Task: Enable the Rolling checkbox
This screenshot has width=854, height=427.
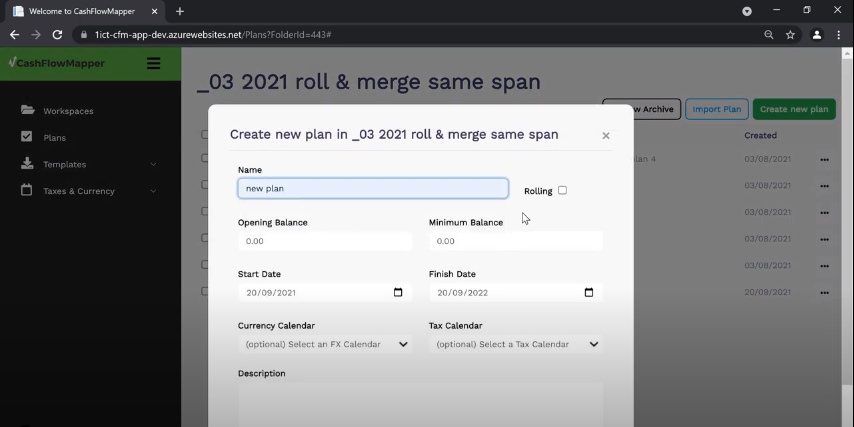Action: pos(563,190)
